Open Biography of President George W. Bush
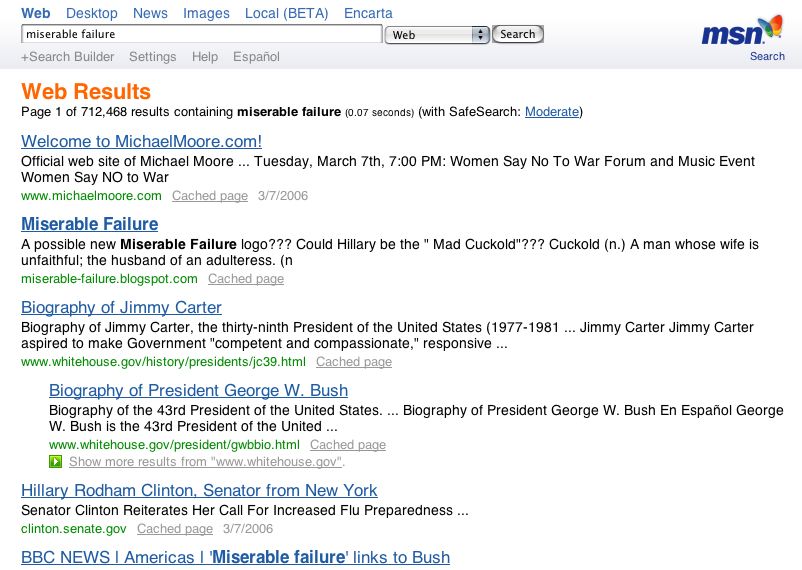 [198, 390]
